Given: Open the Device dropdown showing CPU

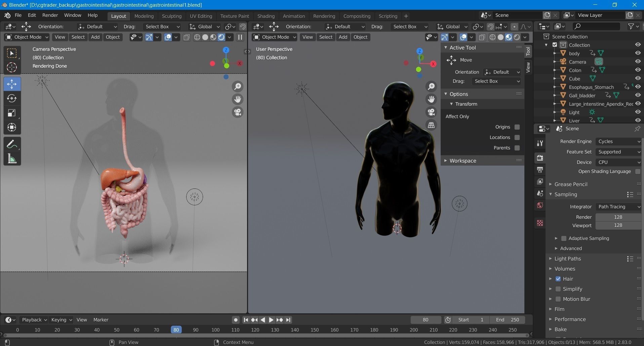Looking at the screenshot, I should [x=619, y=162].
